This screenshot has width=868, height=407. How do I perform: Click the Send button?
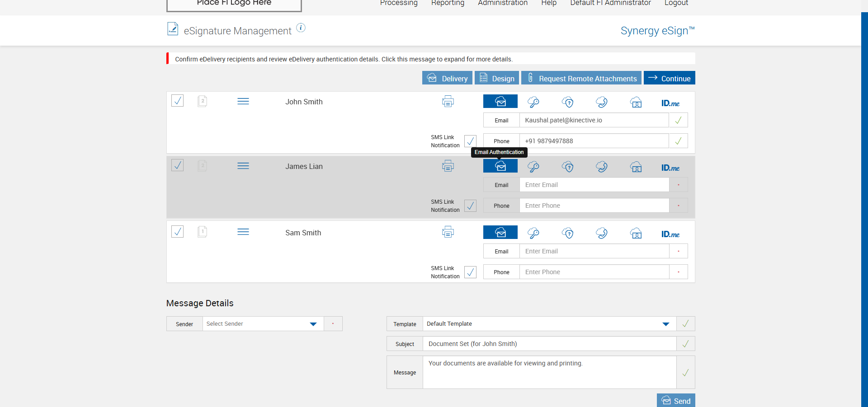click(x=676, y=400)
